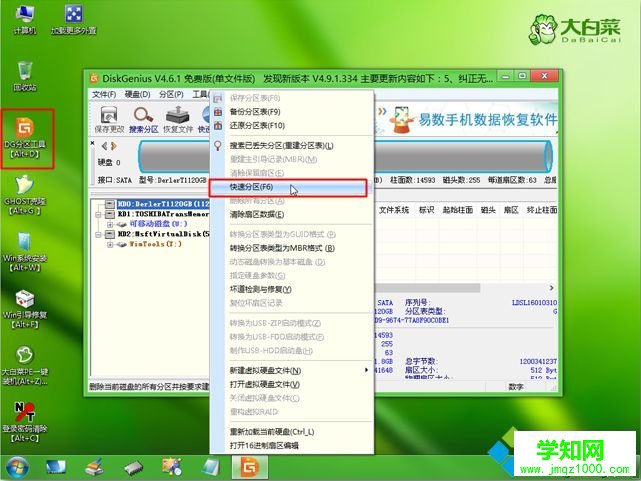Click the restore partition table icon in menu
Image resolution: width=641 pixels, height=481 pixels.
(218, 125)
